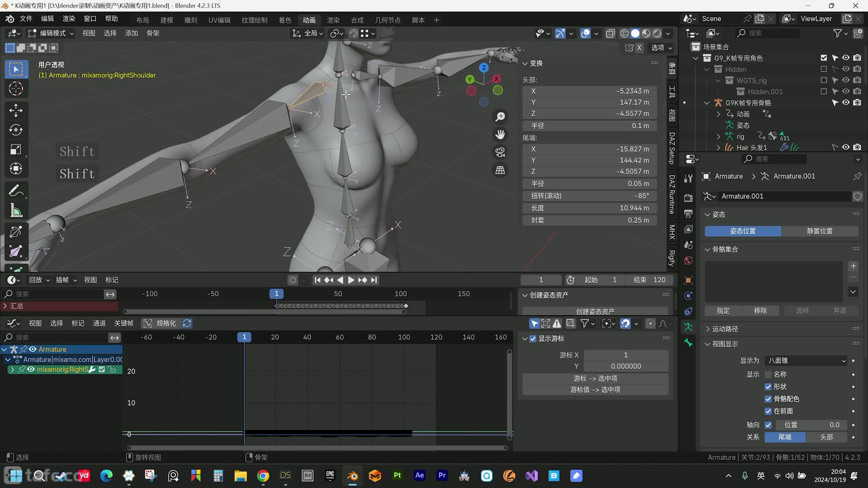Open the 文件 menu
The image size is (868, 488).
click(26, 19)
